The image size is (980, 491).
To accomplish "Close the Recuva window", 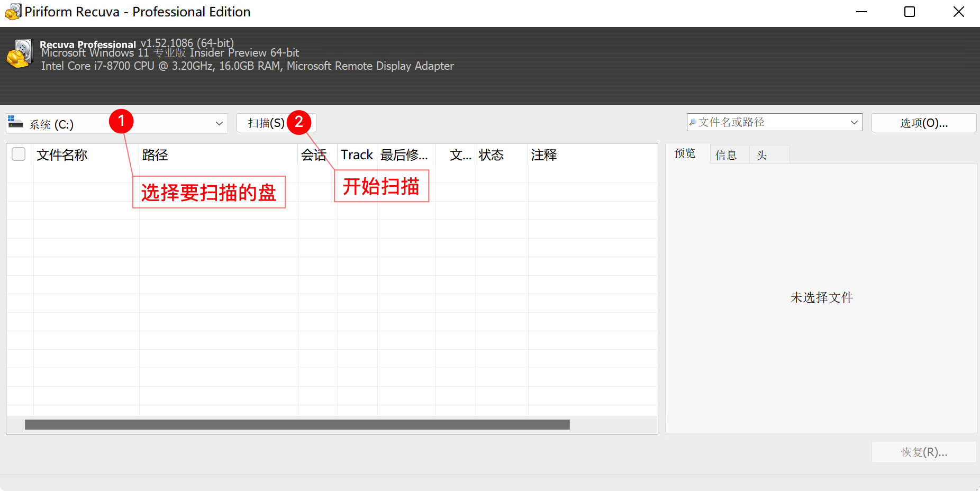I will [x=958, y=12].
